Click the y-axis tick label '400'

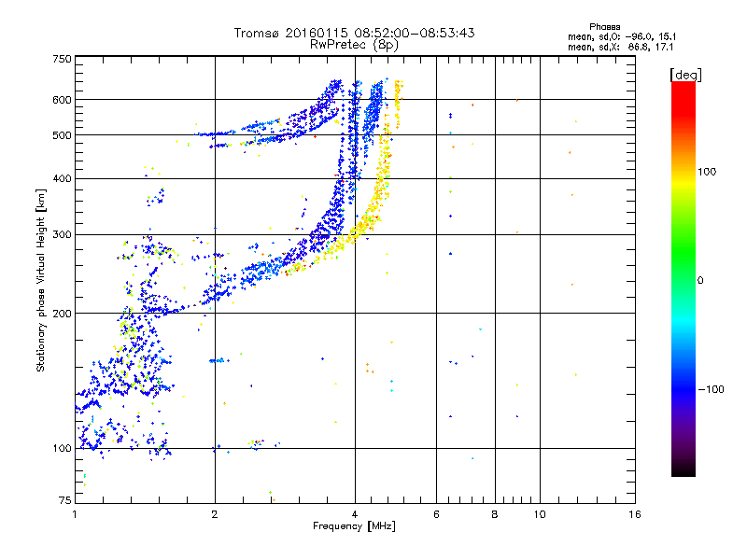pos(62,179)
